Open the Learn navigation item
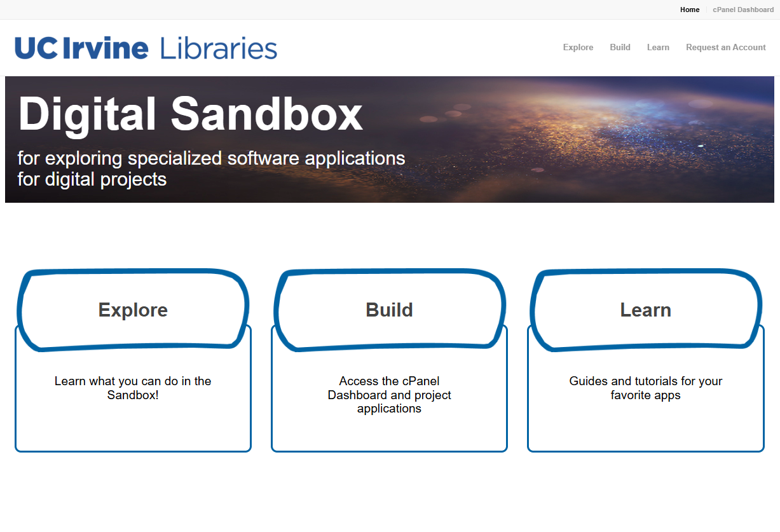Viewport: 780px width, 532px height. (658, 47)
